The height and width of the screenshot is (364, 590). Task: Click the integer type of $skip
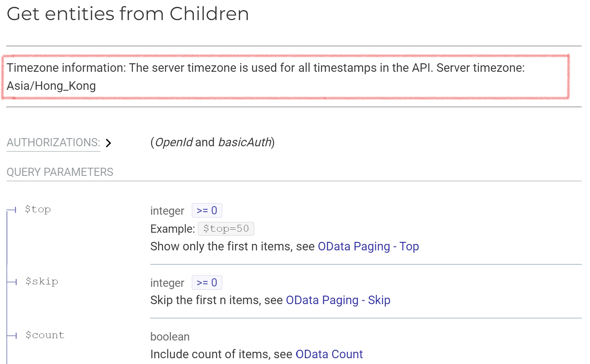pos(167,283)
